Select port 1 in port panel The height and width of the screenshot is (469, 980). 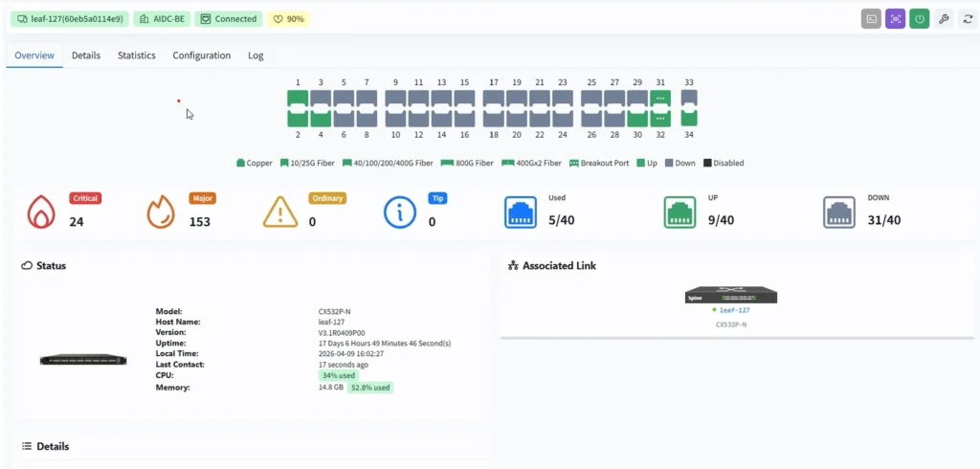(x=299, y=99)
